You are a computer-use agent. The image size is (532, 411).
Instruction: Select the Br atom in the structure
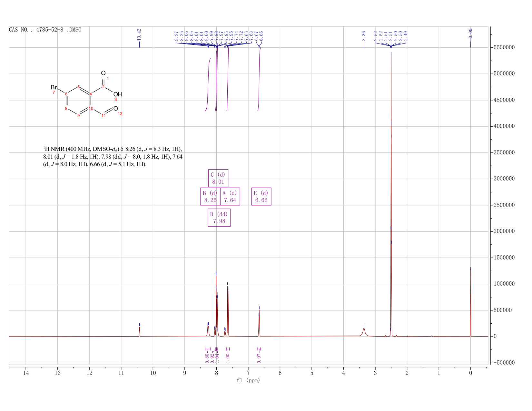tap(54, 87)
